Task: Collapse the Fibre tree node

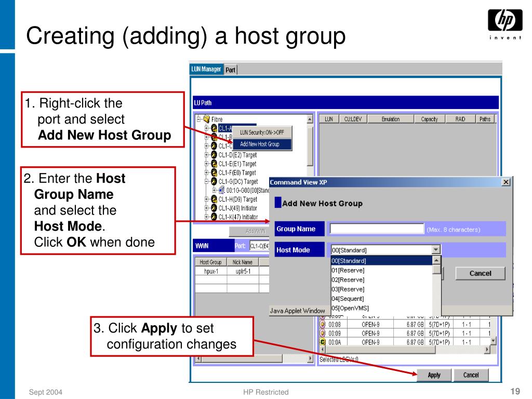Action: point(199,119)
